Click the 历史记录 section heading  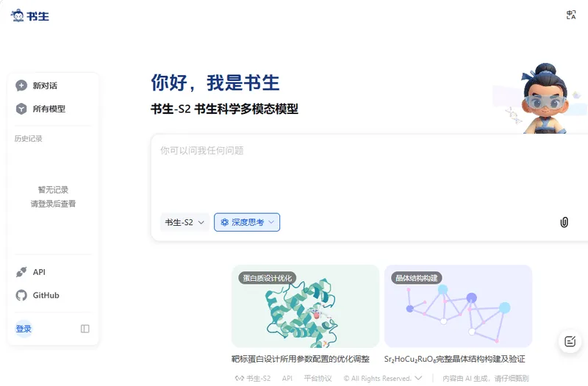coord(29,139)
